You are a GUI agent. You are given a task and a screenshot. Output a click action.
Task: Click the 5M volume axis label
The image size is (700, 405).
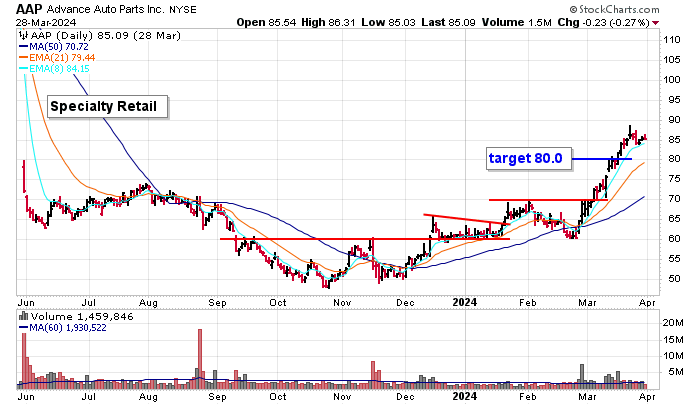(x=675, y=372)
